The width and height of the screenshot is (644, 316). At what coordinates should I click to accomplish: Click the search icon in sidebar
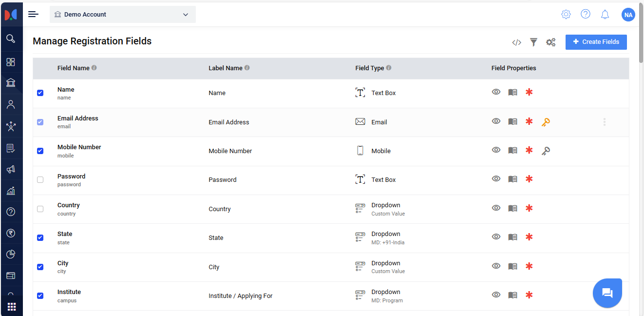(11, 39)
